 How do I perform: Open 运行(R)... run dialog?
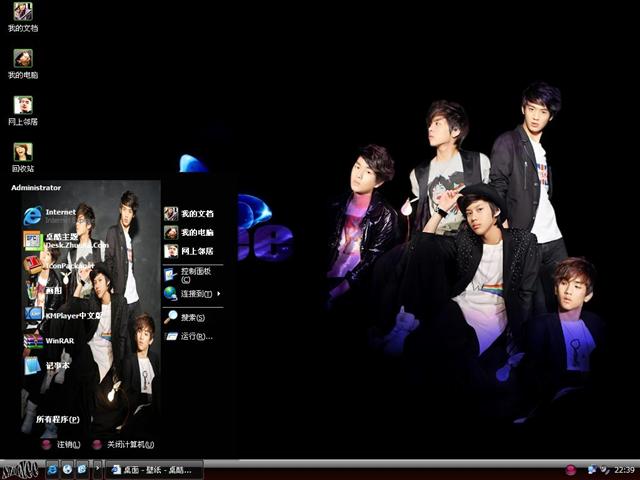pyautogui.click(x=188, y=336)
